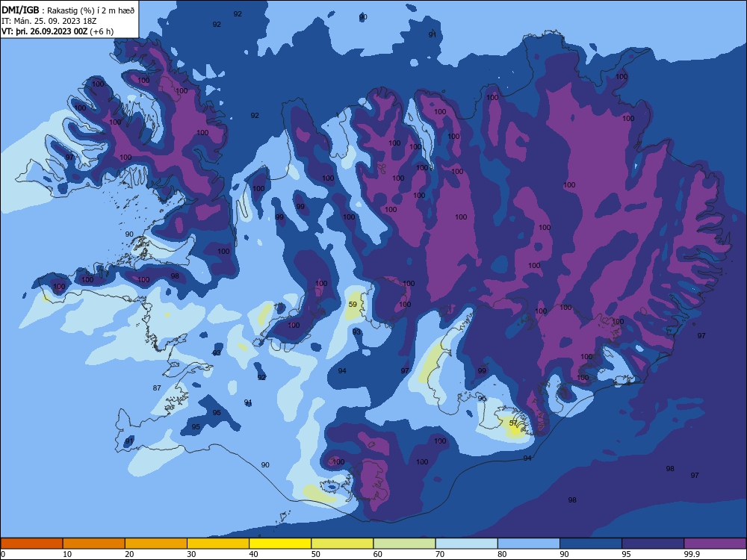Click the 'Rakastig (%) í 2 m hæð' label

pos(91,10)
